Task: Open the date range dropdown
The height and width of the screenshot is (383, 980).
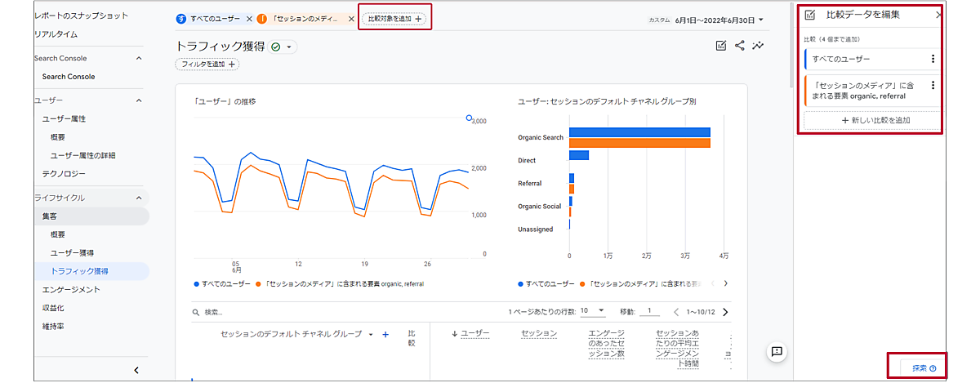Action: [717, 20]
